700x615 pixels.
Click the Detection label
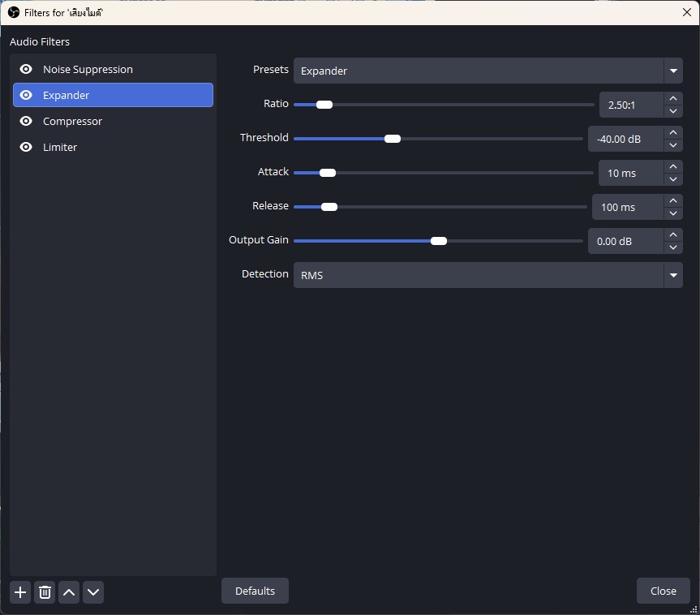pos(264,273)
